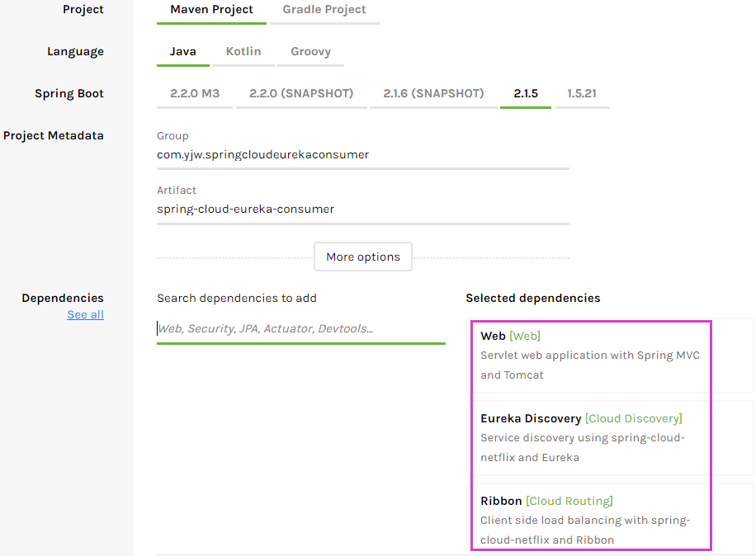Image resolution: width=756 pixels, height=556 pixels.
Task: Click the Spring Boot section label
Action: tap(69, 93)
